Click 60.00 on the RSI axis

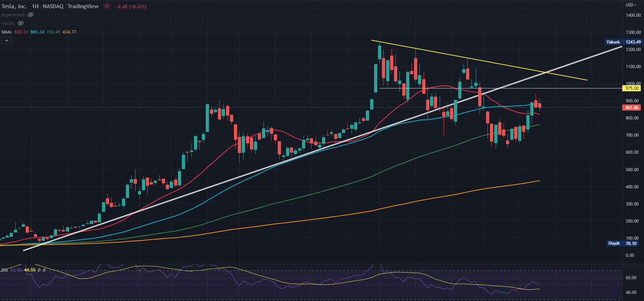click(631, 277)
